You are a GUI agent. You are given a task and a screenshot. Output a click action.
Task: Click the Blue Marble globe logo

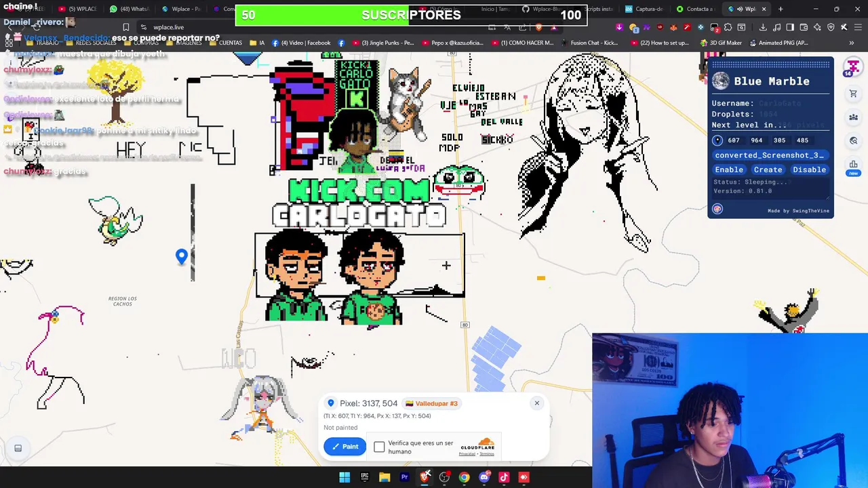click(x=721, y=81)
